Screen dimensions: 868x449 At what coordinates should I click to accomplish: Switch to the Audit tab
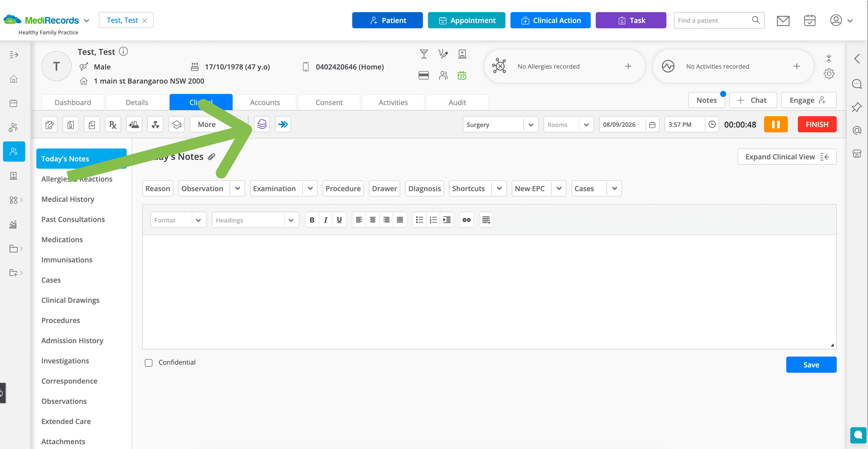coord(457,102)
